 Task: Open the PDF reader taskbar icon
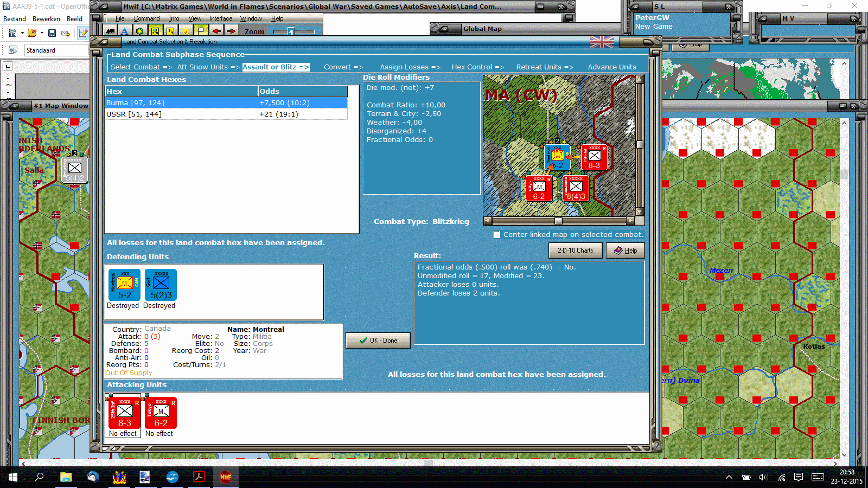click(199, 477)
